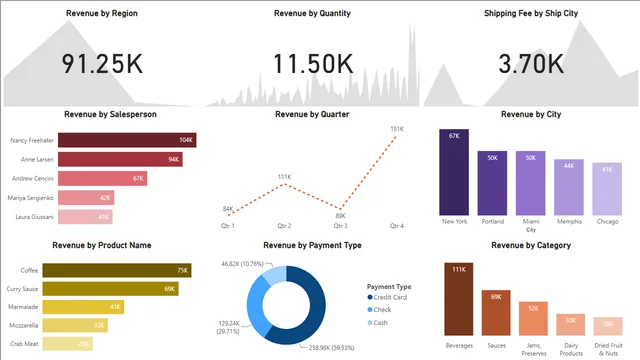Click the Qtr 3 point labeled 89K
640x360 pixels.
tap(340, 209)
